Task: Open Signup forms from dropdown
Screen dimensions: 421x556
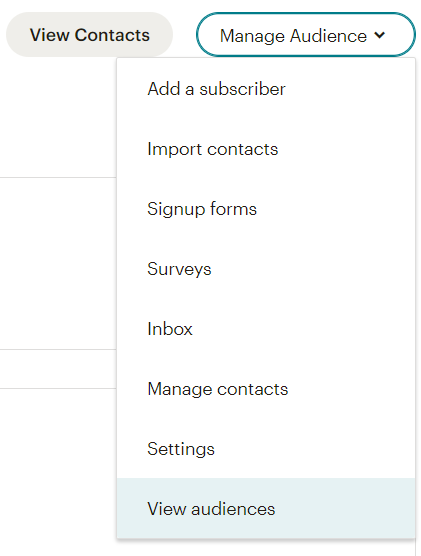Action: pyautogui.click(x=266, y=209)
